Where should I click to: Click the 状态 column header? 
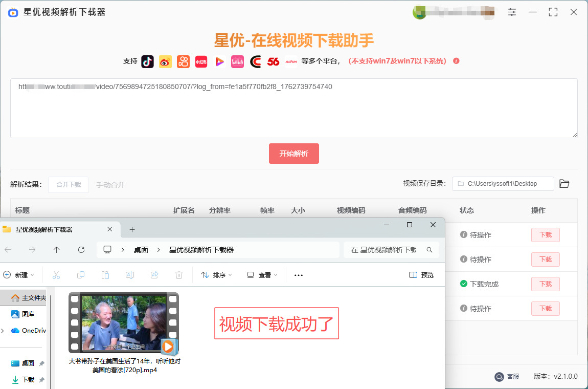pos(467,211)
